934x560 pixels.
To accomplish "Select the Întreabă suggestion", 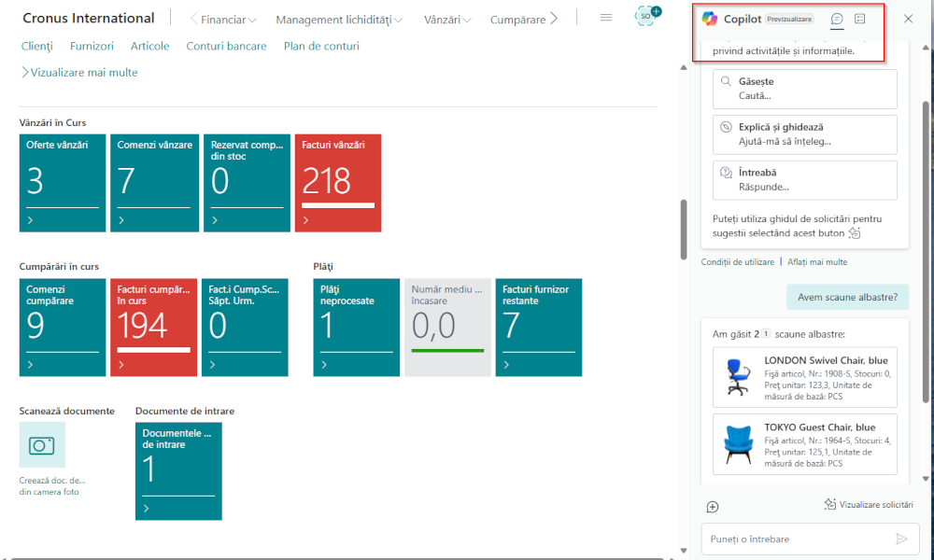I will click(805, 180).
